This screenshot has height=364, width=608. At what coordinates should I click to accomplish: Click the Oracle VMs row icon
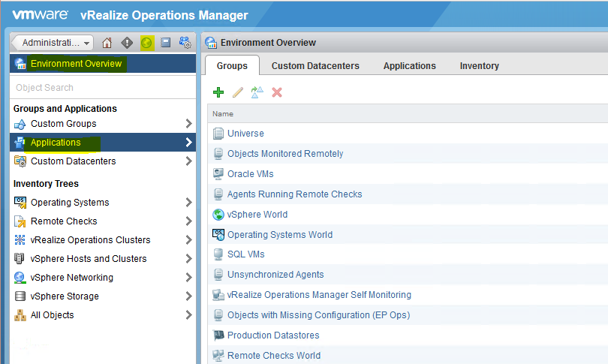click(218, 173)
